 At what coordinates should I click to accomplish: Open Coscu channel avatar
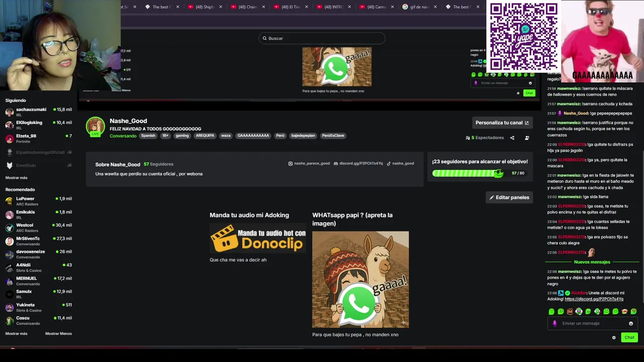coord(10,321)
